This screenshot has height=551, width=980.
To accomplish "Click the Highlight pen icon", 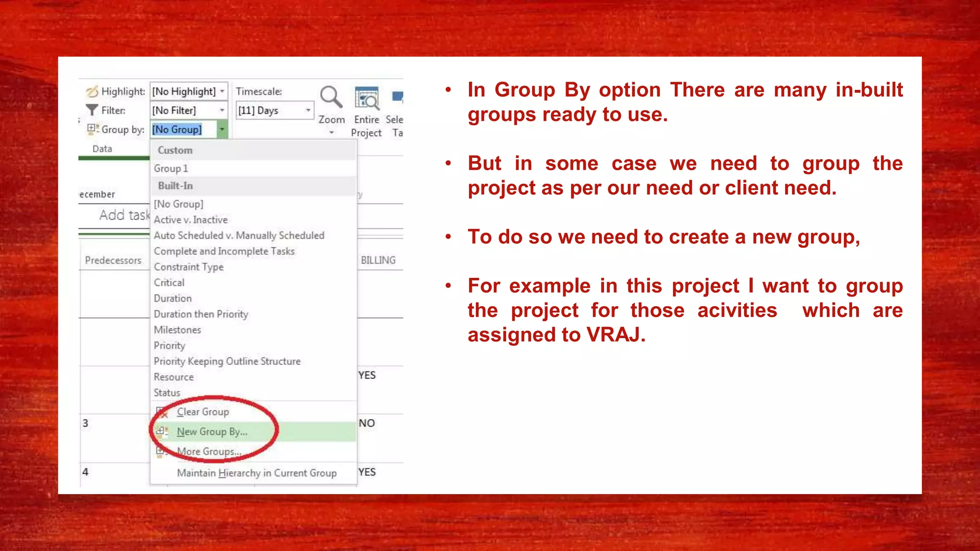I will pyautogui.click(x=92, y=91).
